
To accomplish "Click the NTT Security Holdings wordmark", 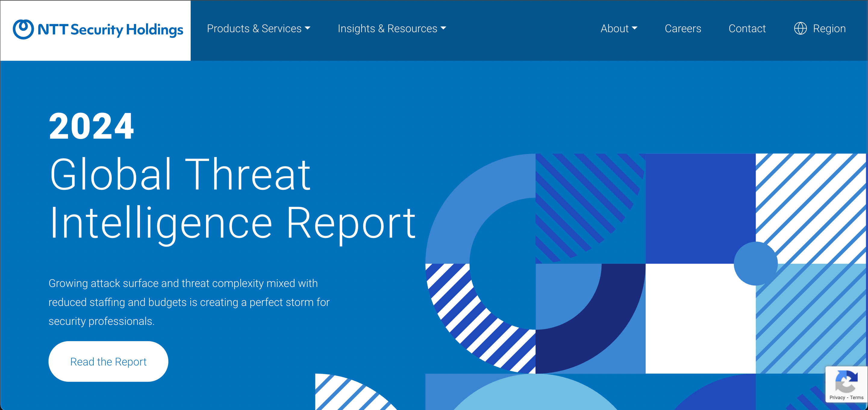I will point(110,29).
